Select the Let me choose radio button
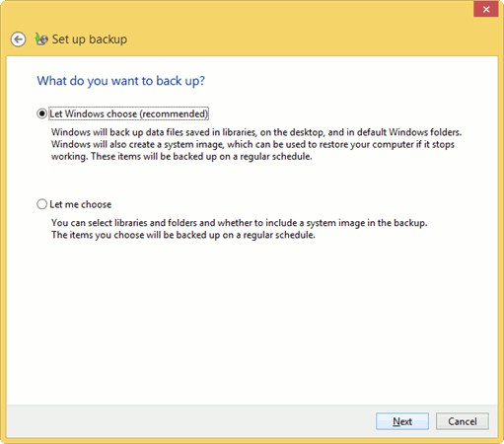 [41, 204]
